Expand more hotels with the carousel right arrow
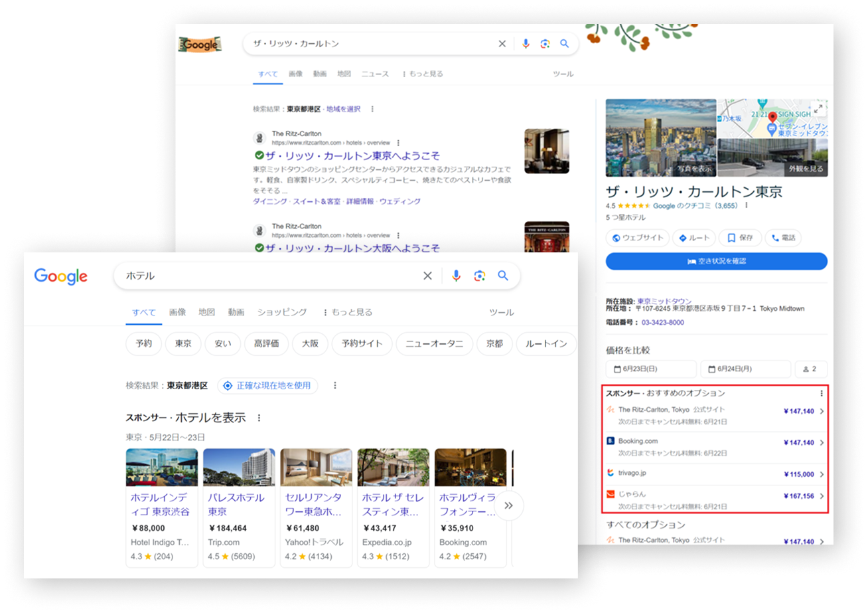This screenshot has width=868, height=613. coord(509,505)
